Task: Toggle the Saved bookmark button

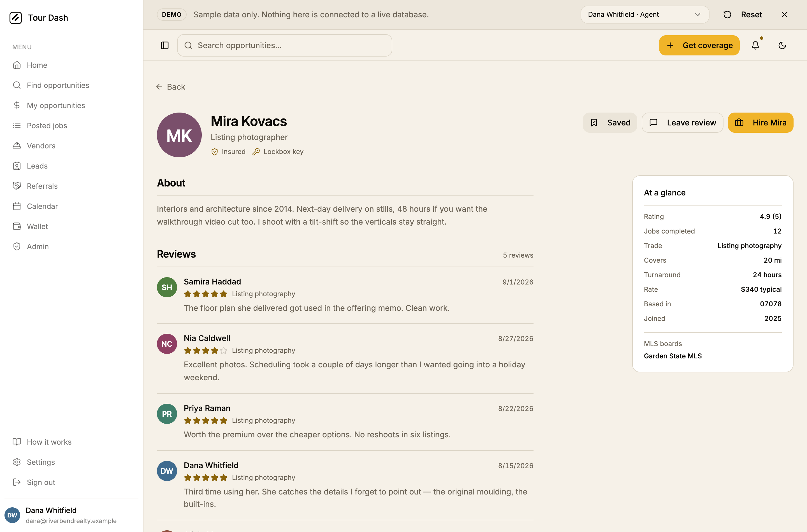Action: (610, 122)
